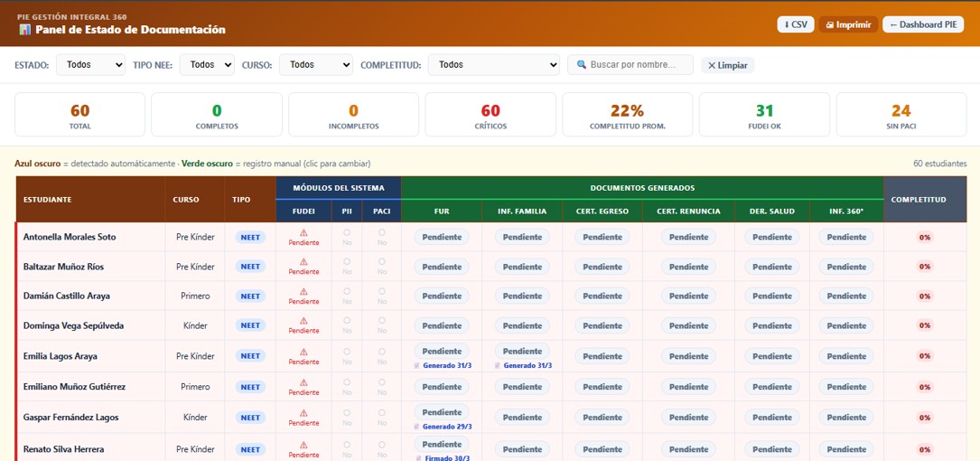This screenshot has width=980, height=461.
Task: Select student name Damián Castillo Araya
Action: [x=66, y=296]
